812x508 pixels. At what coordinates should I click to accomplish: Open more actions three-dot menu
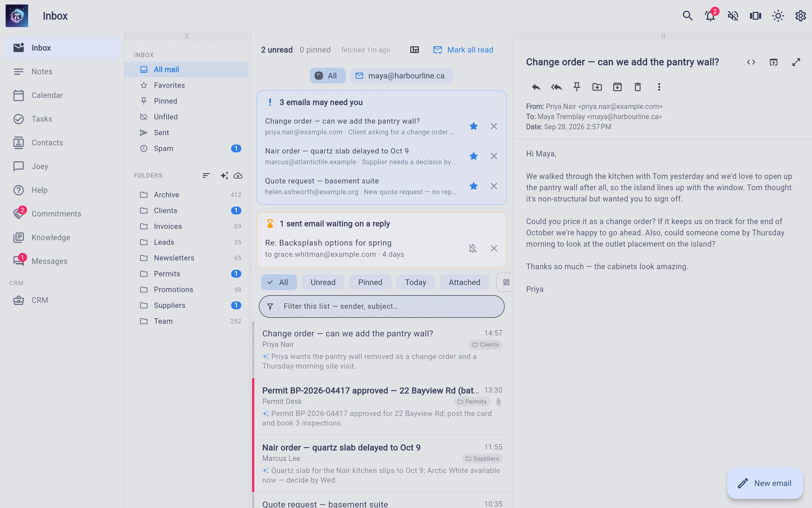(659, 87)
